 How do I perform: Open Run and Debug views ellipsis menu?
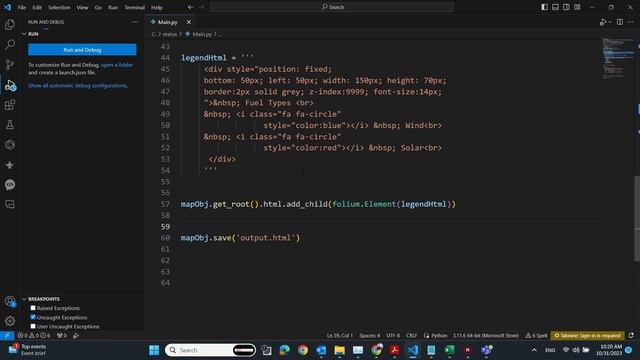click(x=135, y=22)
